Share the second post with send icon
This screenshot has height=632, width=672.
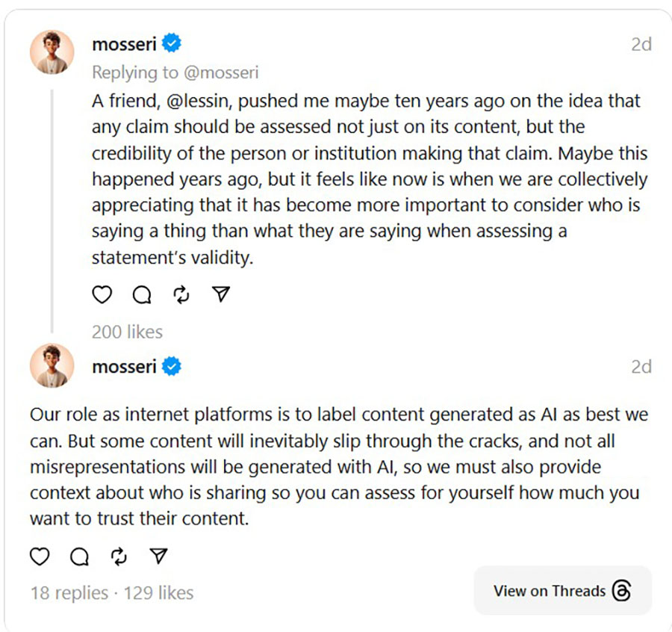tap(158, 556)
